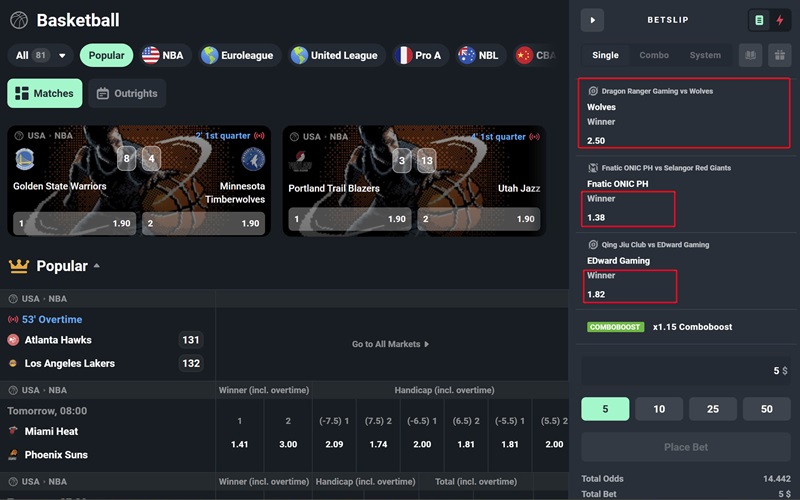800x500 pixels.
Task: Select the NBL Australia filter
Action: [478, 56]
